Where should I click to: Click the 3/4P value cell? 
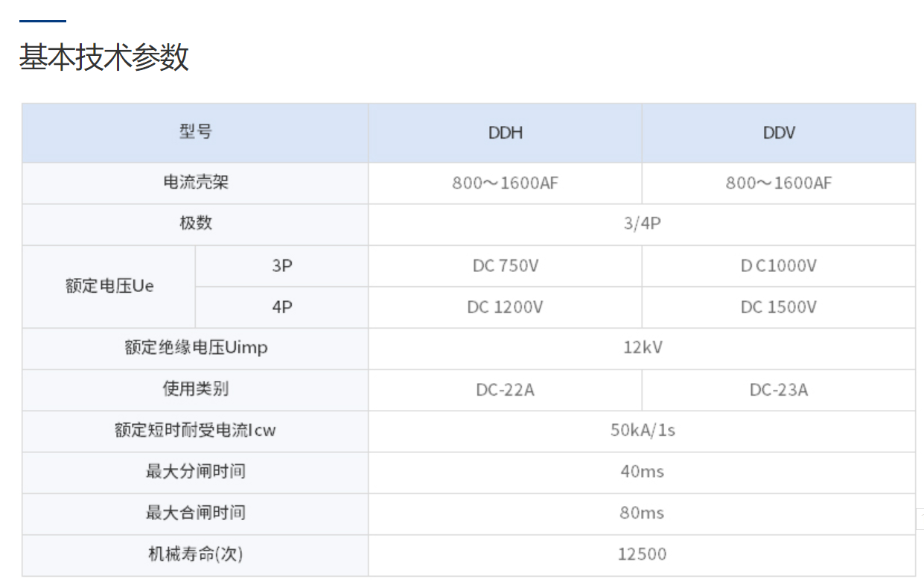click(642, 224)
